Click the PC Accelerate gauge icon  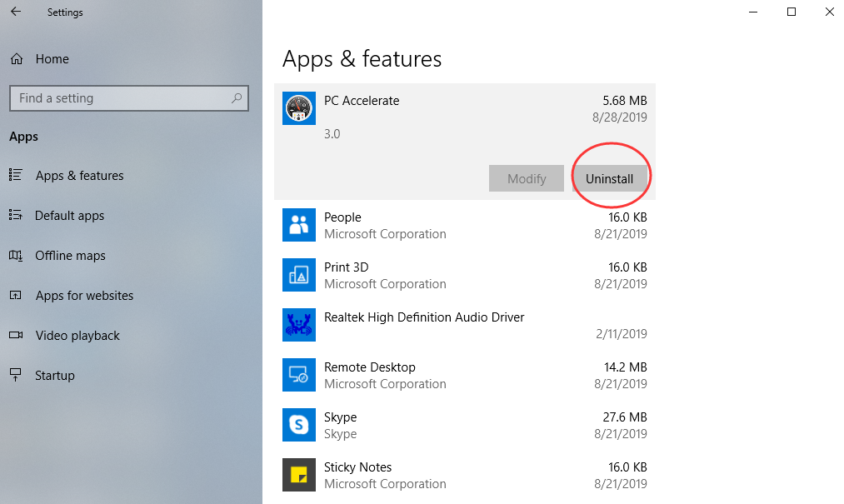pos(299,108)
